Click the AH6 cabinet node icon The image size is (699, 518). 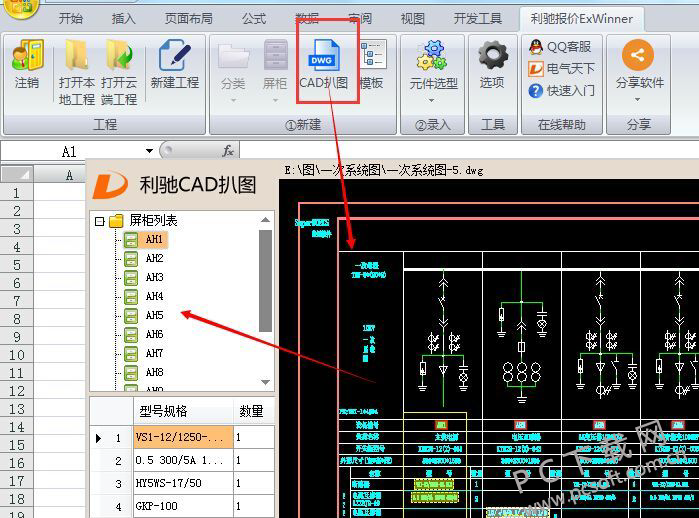[131, 335]
